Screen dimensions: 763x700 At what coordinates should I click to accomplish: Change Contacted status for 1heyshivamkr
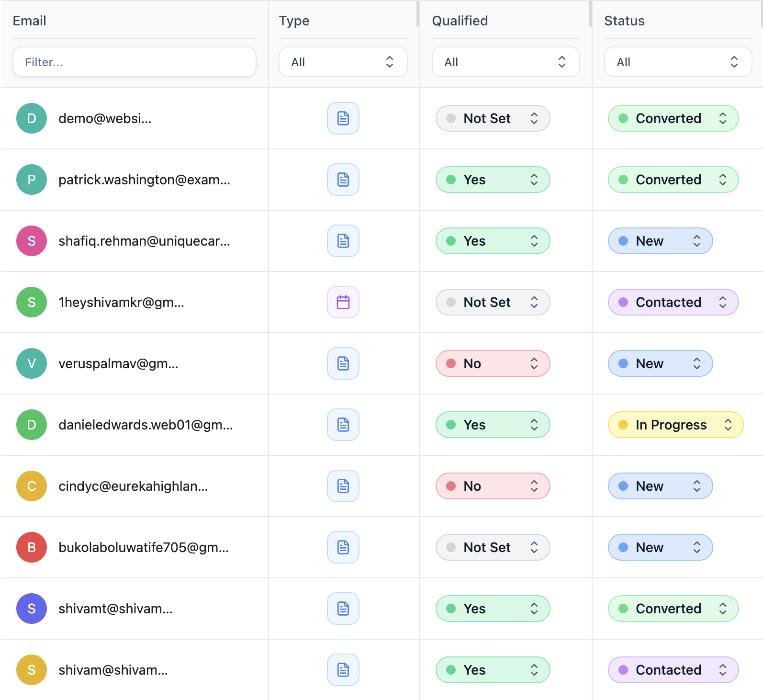click(x=673, y=302)
